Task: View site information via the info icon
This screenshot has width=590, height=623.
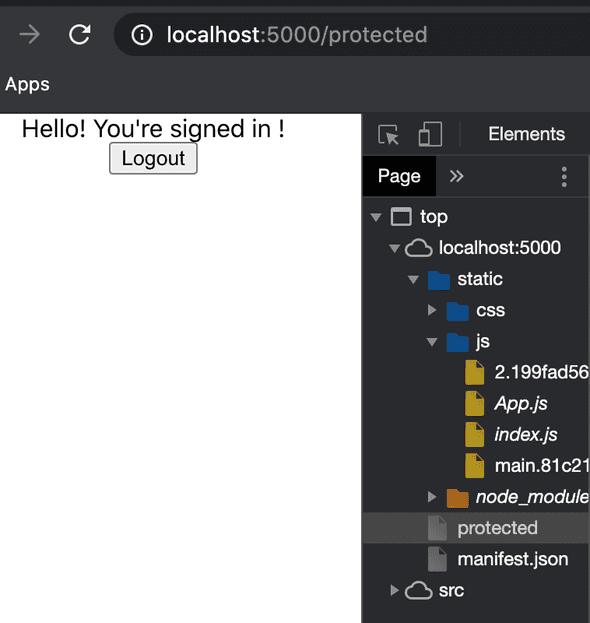Action: click(x=142, y=35)
